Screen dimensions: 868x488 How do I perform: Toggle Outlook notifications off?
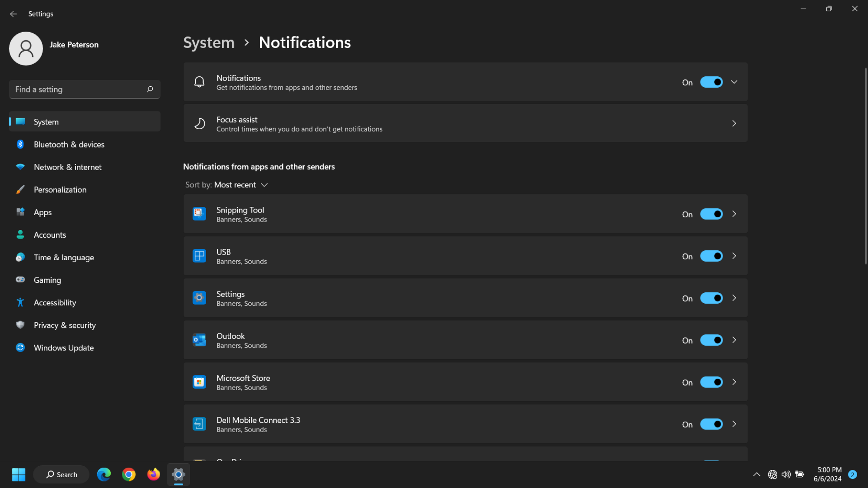(711, 340)
